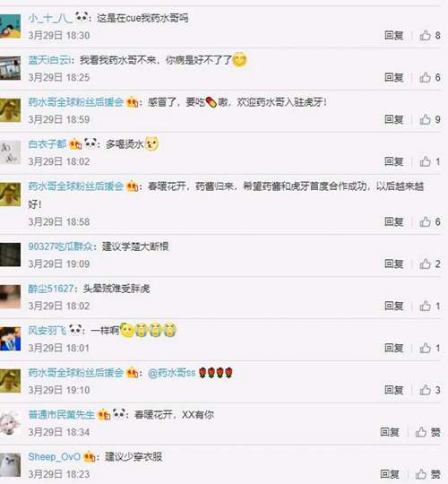Click 赞 on Sheep_OvO's comment
This screenshot has width=448, height=484.
click(x=427, y=474)
